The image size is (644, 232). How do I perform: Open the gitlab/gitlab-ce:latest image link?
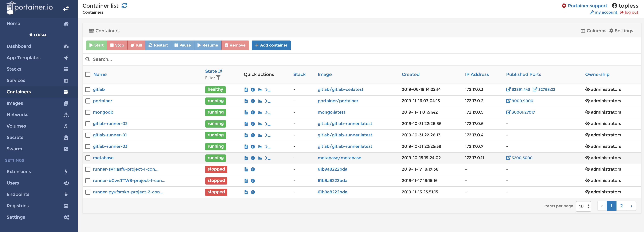340,89
